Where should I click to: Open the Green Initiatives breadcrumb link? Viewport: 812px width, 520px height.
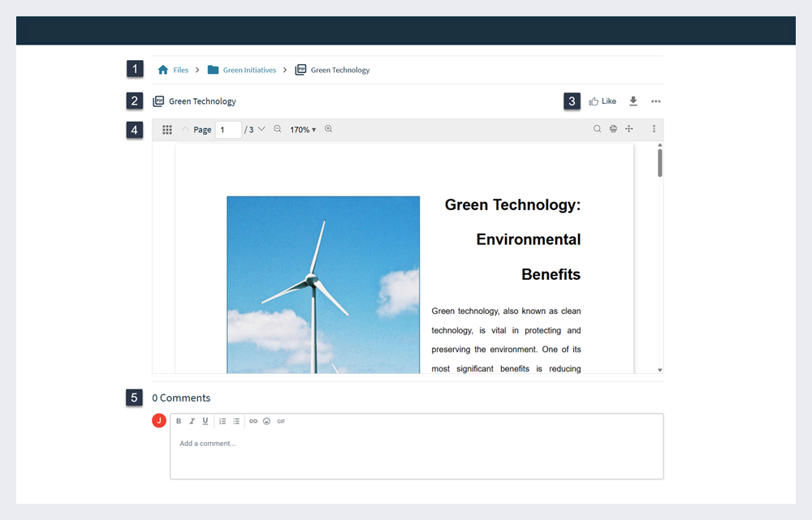click(x=249, y=70)
